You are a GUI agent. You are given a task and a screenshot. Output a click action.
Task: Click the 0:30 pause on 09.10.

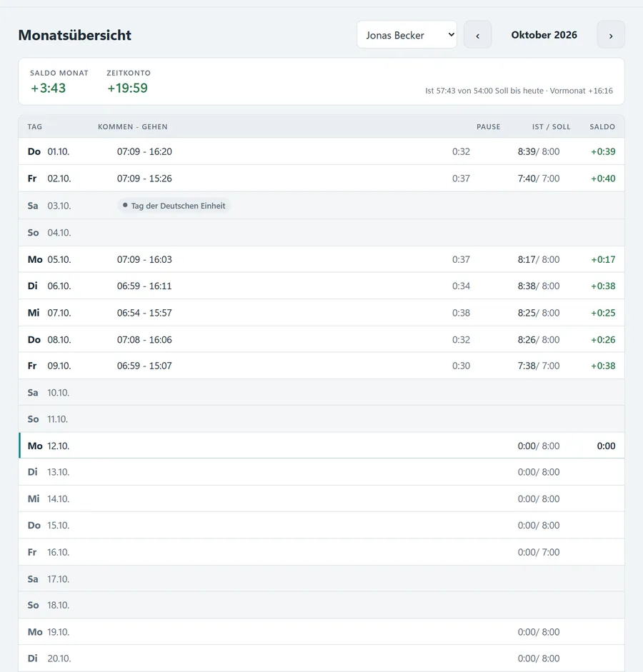point(462,366)
